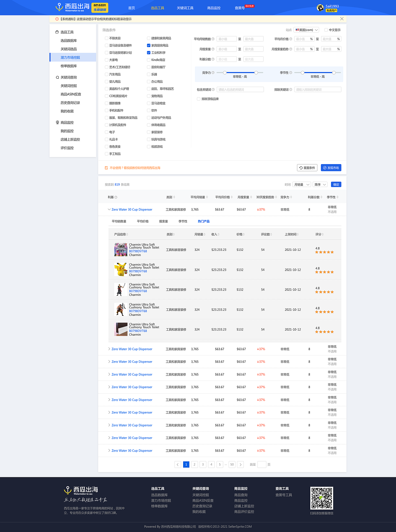Adjust the 竞争力 slider left handle
396x532 pixels.
225,73
